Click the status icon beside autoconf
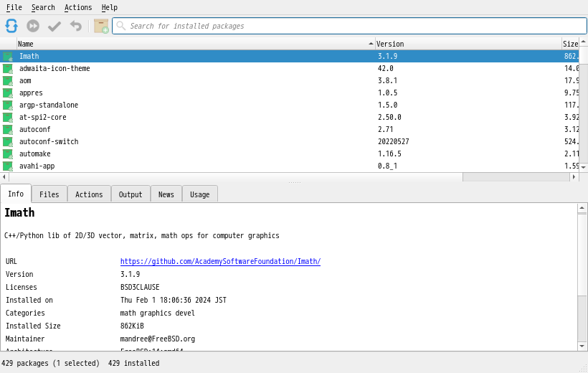The width and height of the screenshot is (588, 373). point(8,129)
